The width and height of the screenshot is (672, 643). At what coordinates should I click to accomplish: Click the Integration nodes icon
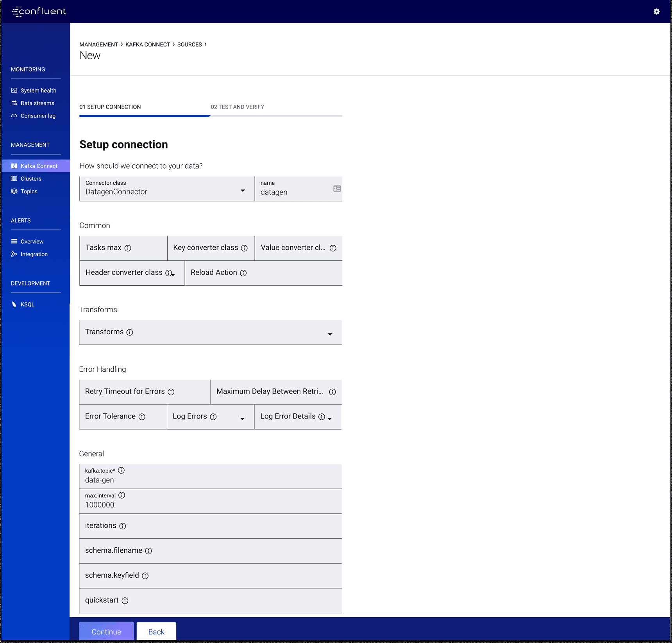tap(14, 254)
